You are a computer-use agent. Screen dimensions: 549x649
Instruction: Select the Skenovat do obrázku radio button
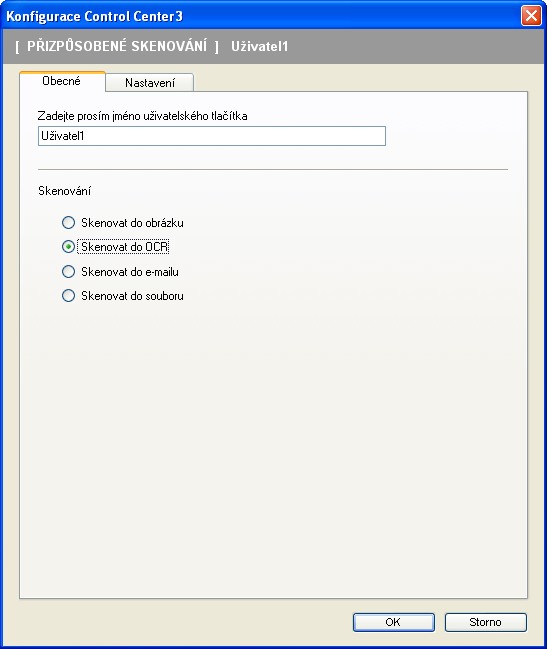point(68,223)
